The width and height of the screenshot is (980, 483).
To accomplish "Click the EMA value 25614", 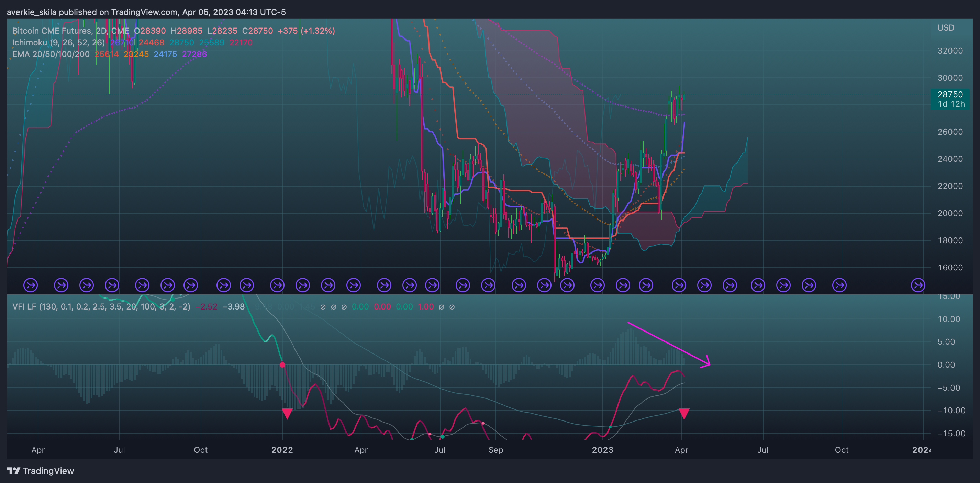I will 107,54.
